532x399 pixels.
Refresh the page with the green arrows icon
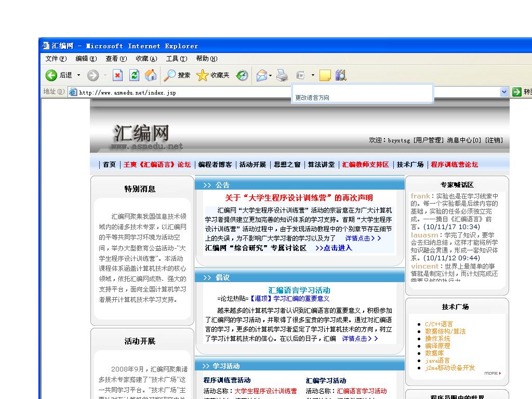tap(135, 75)
